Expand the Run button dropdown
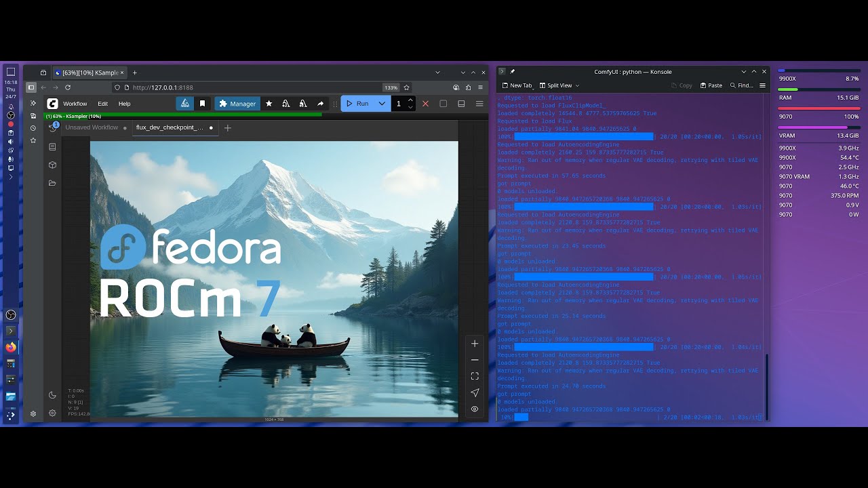 coord(382,104)
